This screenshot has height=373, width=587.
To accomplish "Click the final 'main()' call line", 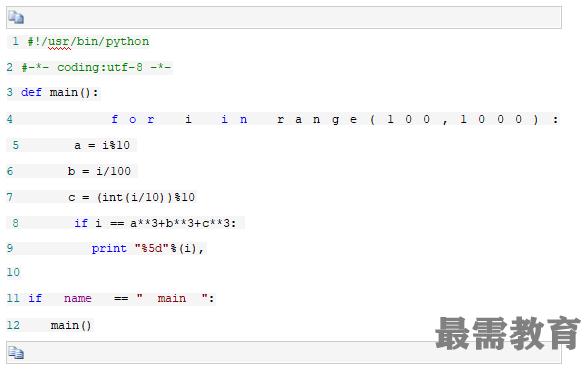I will point(71,325).
